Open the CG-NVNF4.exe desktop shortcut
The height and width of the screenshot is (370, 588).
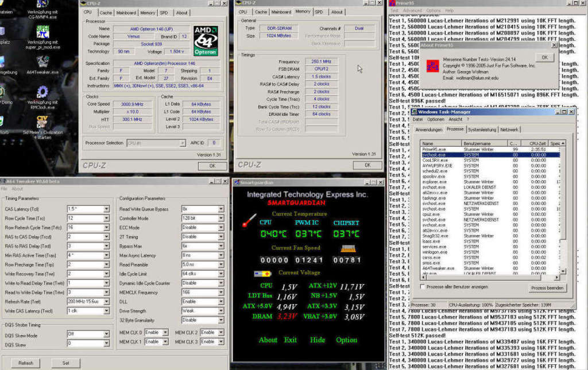click(x=42, y=9)
